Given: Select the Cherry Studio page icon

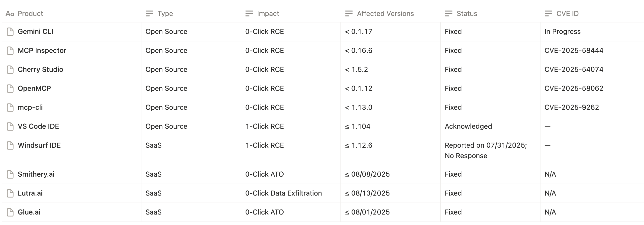Looking at the screenshot, I should pos(10,70).
